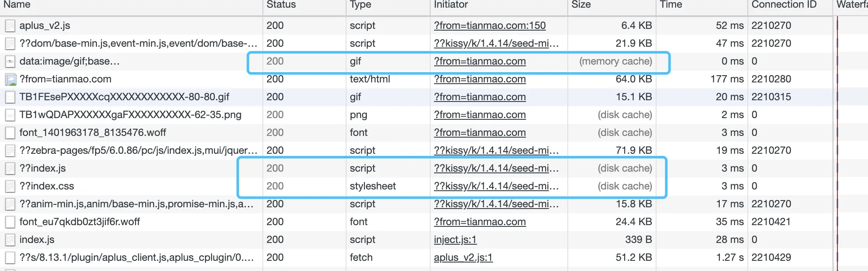Sort by the Size column header
868x271 pixels.
[x=581, y=5]
